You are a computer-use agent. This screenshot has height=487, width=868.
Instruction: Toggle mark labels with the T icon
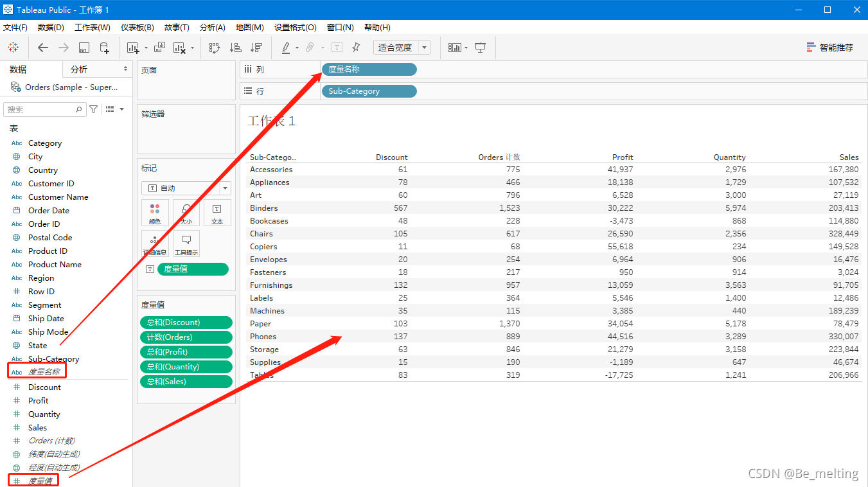(x=337, y=48)
